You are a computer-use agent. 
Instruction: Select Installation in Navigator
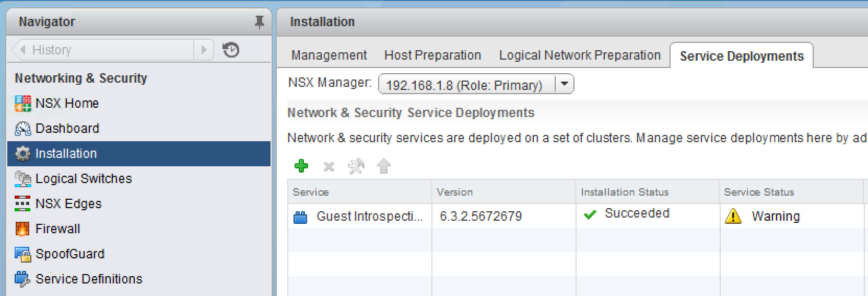point(139,154)
